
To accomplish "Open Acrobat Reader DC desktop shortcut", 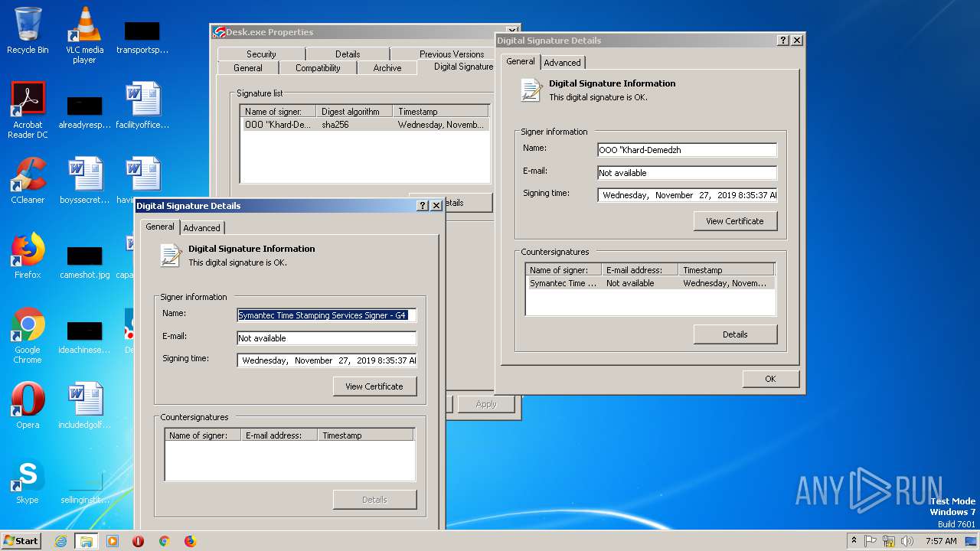I will tap(28, 110).
